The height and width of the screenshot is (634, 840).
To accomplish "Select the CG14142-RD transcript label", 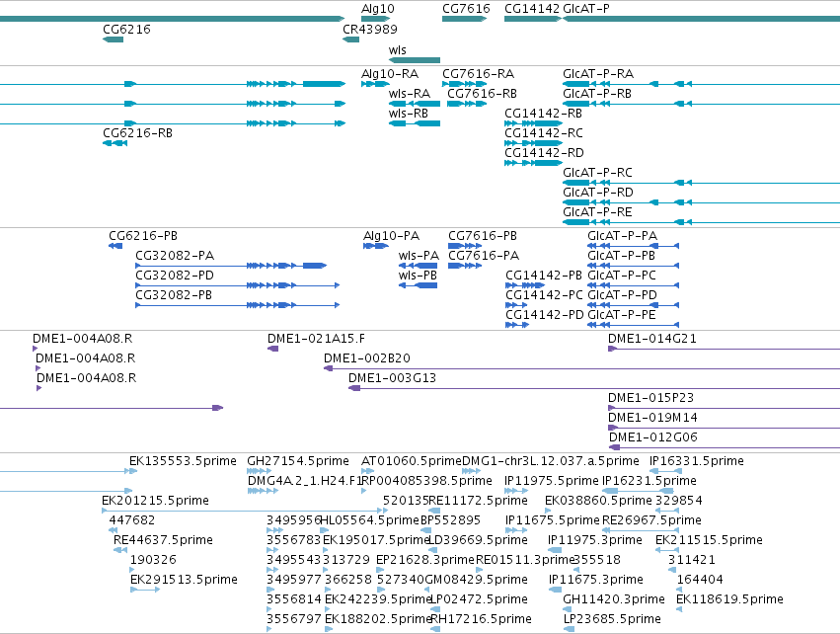I will 544,153.
